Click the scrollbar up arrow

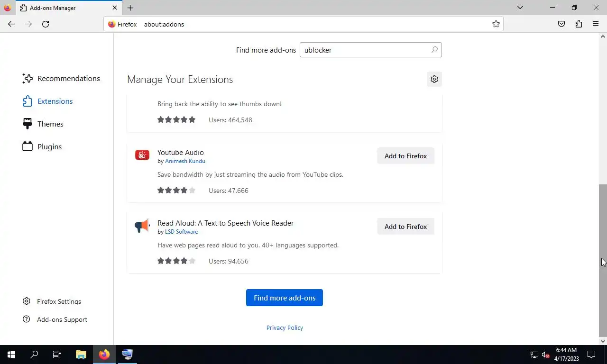coord(603,36)
